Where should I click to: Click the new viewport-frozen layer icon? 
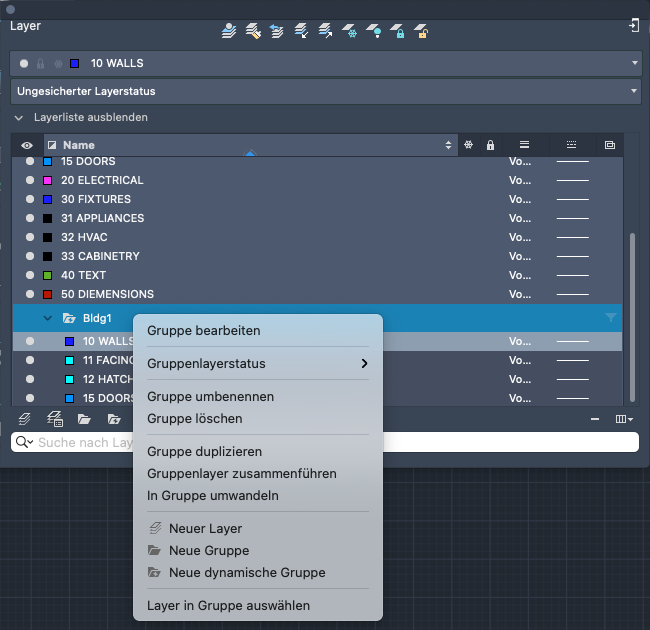click(54, 419)
